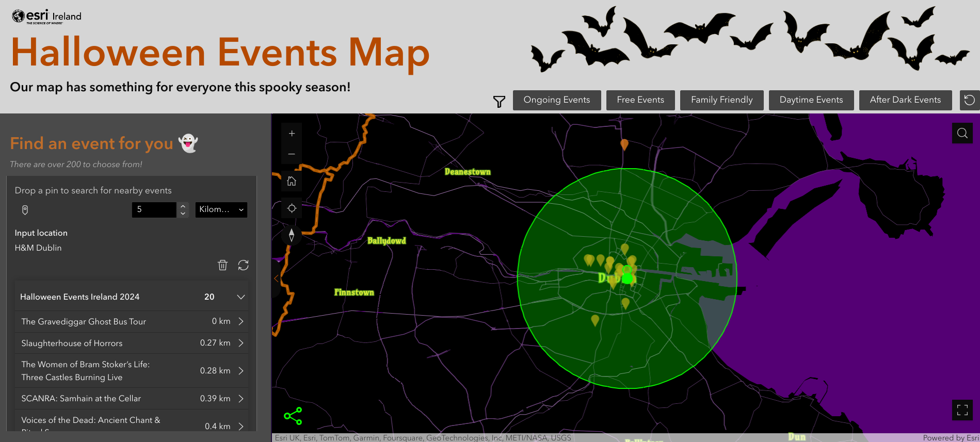
Task: Delete input location with trash icon
Action: click(x=222, y=265)
